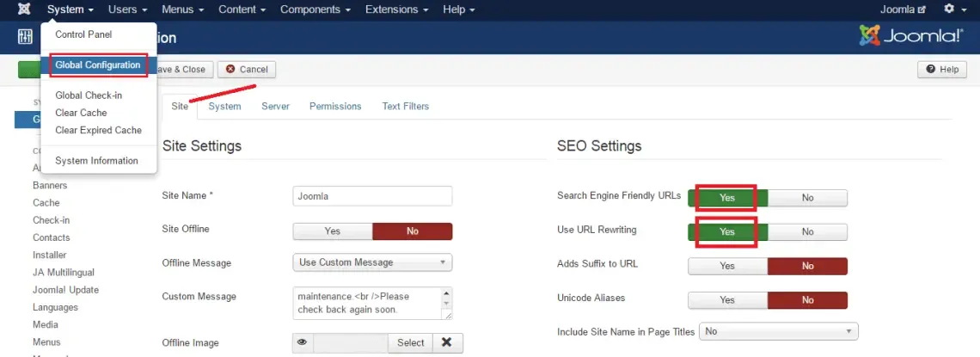The image size is (980, 357).
Task: Expand the Offline Message dropdown
Action: coord(372,262)
